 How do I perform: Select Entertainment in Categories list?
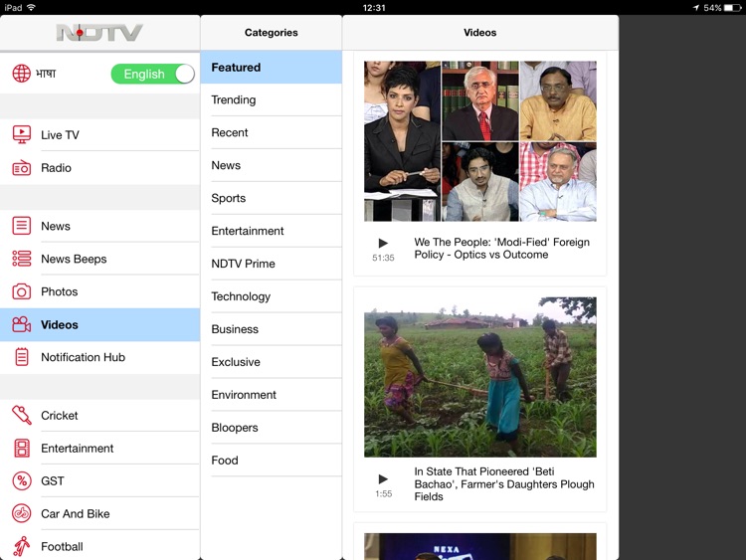click(x=272, y=231)
